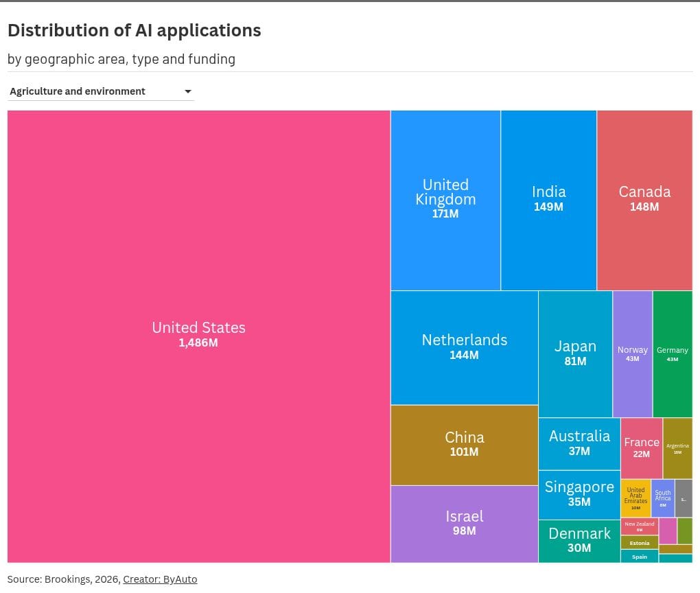
Task: Select the Singapore 35M block
Action: pos(579,495)
